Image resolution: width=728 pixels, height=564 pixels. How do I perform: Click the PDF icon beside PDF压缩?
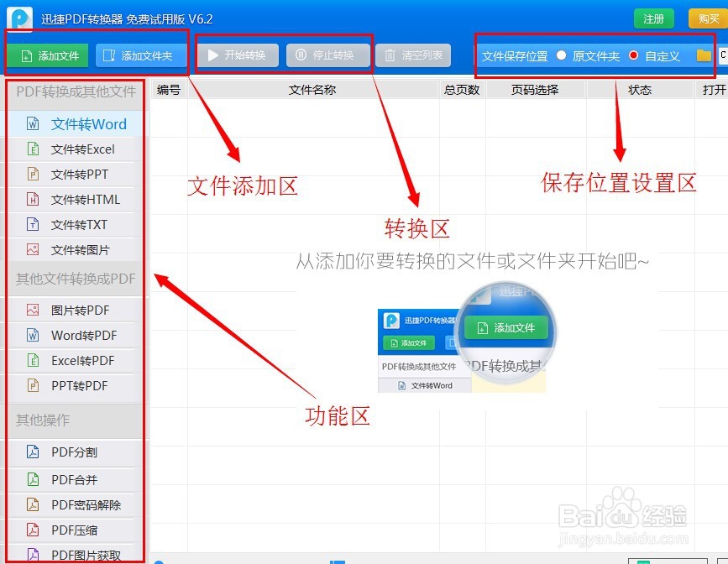33,530
